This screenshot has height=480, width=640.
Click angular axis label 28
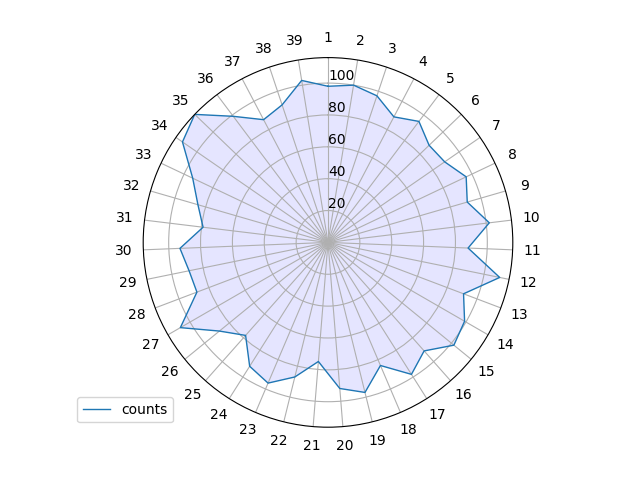[x=137, y=314]
